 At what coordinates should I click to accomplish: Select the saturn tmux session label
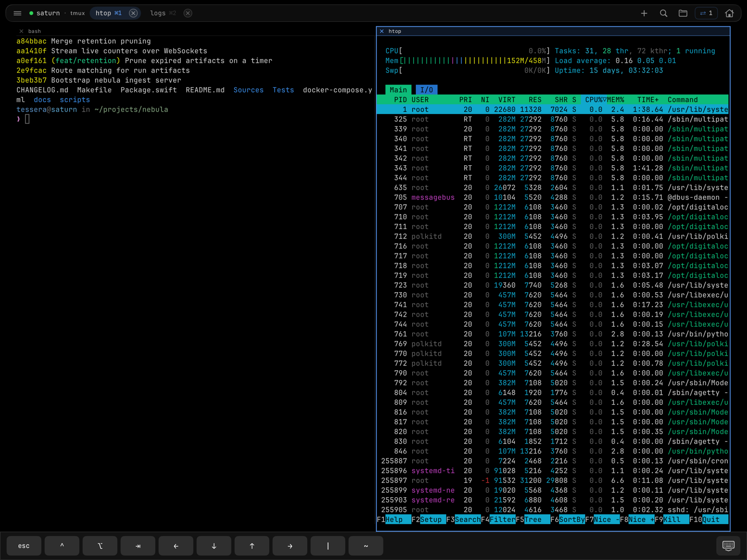[x=57, y=13]
